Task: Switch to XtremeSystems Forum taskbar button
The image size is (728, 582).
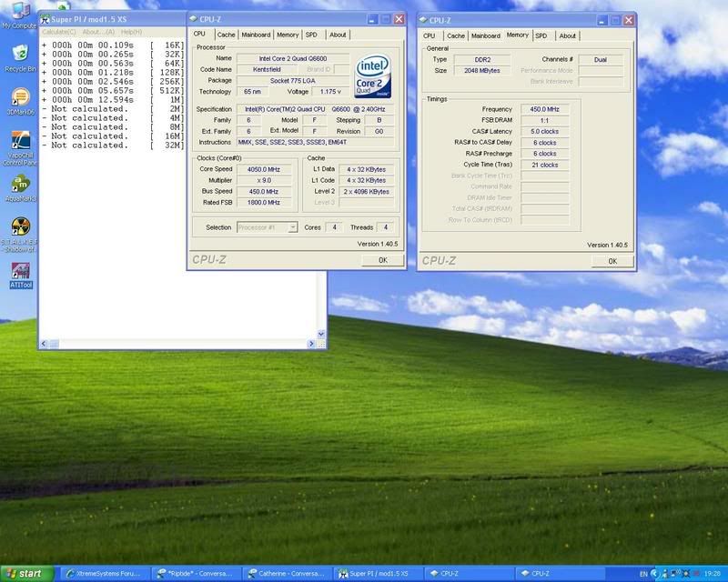Action: click(105, 574)
